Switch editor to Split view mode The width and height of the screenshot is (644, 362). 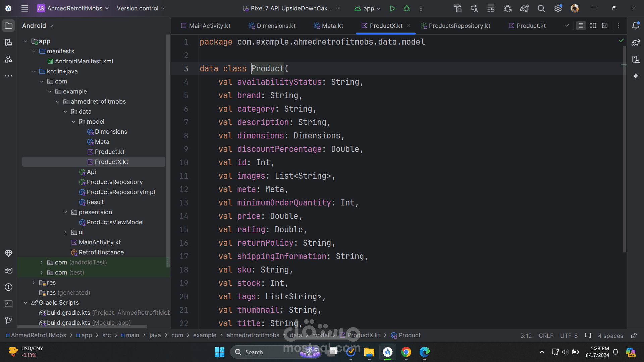click(593, 25)
